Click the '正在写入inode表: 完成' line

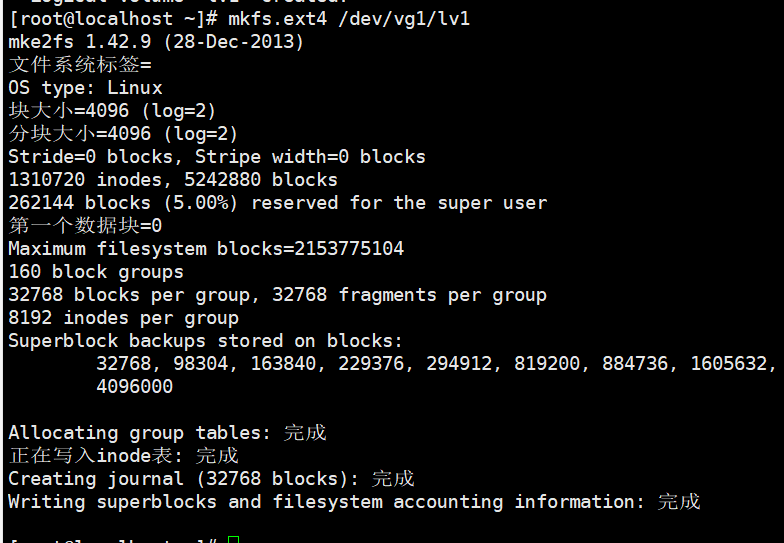point(124,456)
